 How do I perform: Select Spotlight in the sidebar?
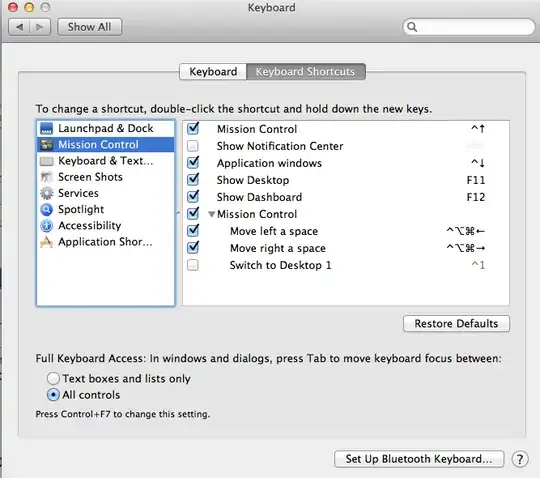tap(106, 209)
